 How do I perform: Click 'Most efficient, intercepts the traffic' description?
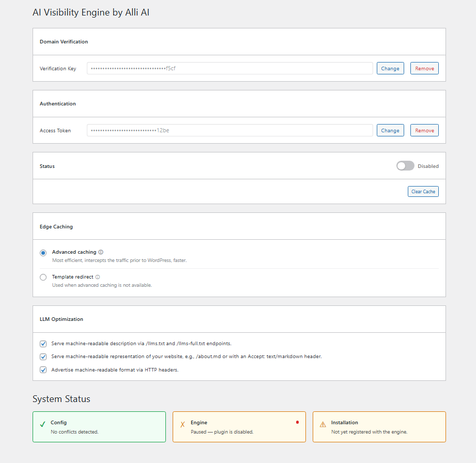point(119,260)
